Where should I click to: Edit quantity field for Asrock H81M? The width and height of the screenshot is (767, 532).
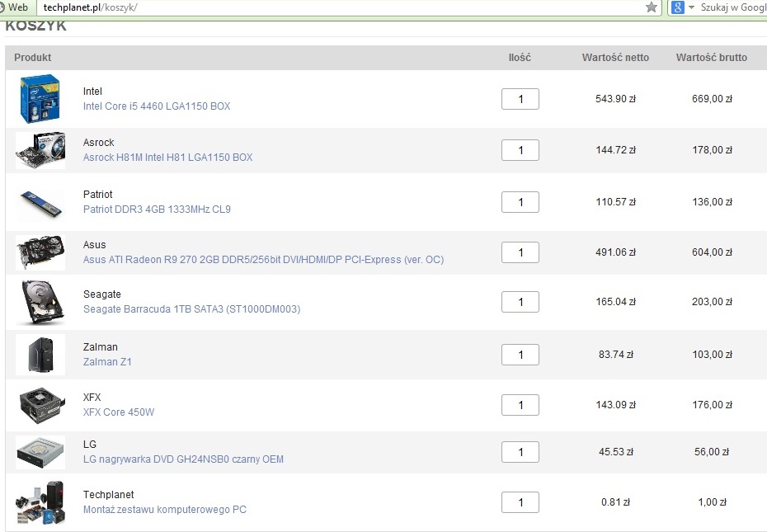[x=520, y=150]
